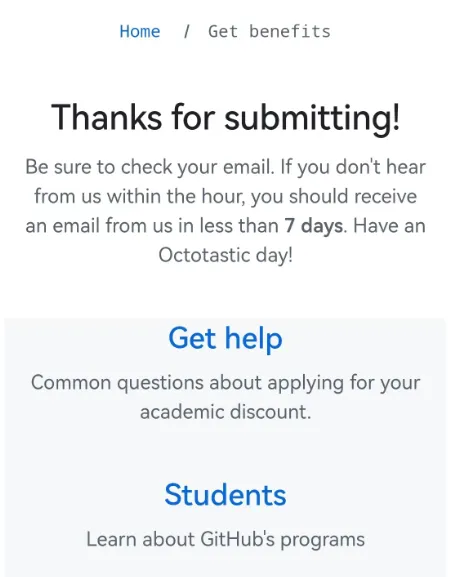Click the an email from us in less than line

click(x=152, y=226)
